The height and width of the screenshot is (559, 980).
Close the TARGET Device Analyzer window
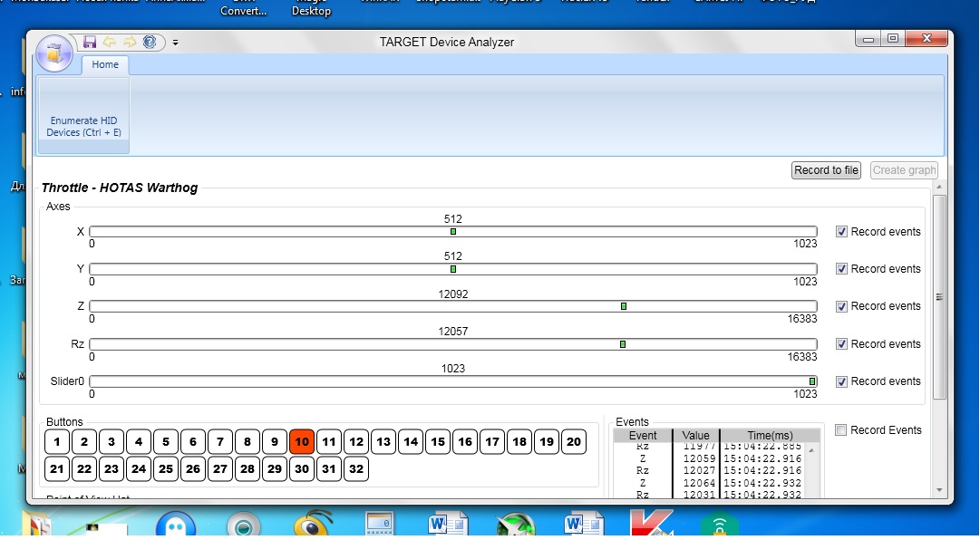pyautogui.click(x=927, y=39)
